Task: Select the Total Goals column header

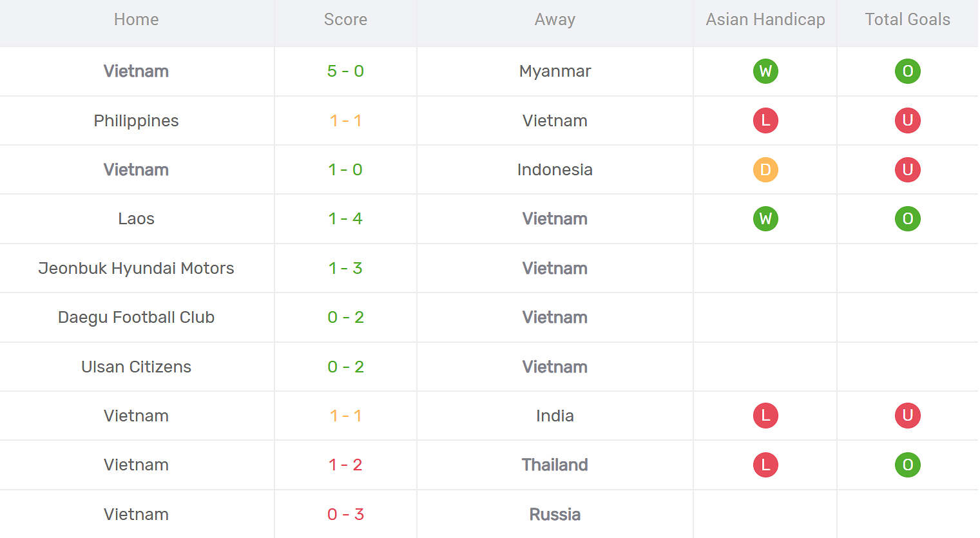Action: coord(907,19)
